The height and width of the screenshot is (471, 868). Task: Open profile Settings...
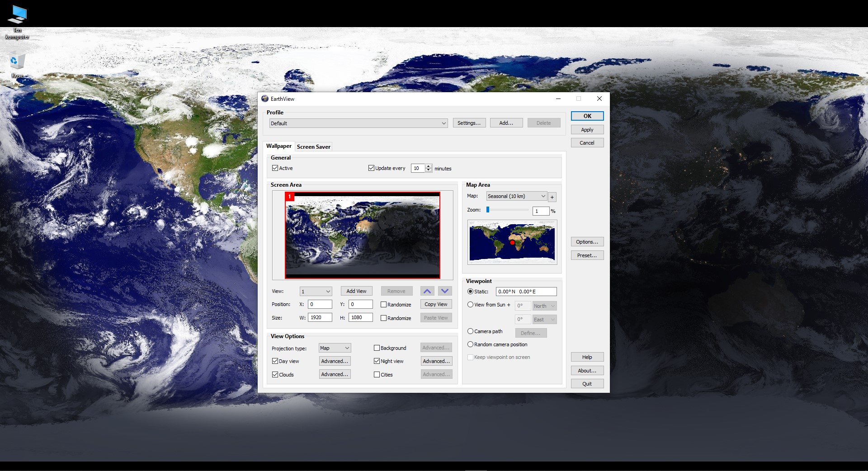coord(469,123)
